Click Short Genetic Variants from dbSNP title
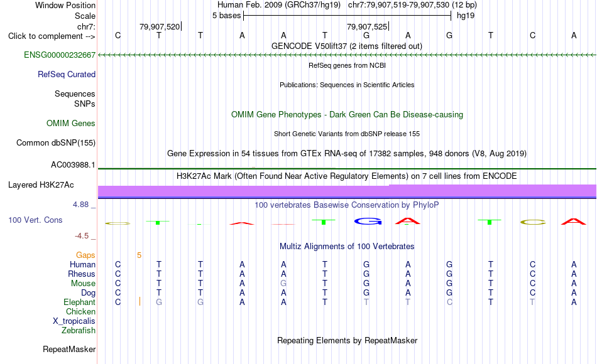Image resolution: width=597 pixels, height=364 pixels. [x=347, y=134]
